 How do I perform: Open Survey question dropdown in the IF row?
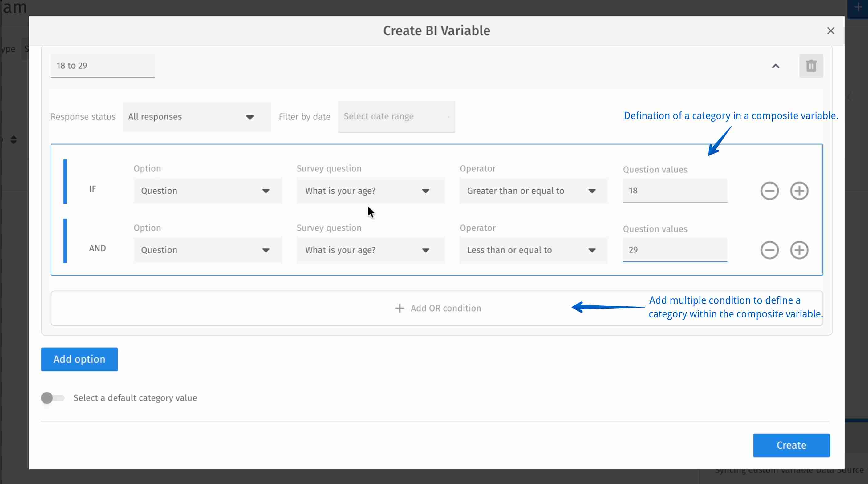[370, 191]
